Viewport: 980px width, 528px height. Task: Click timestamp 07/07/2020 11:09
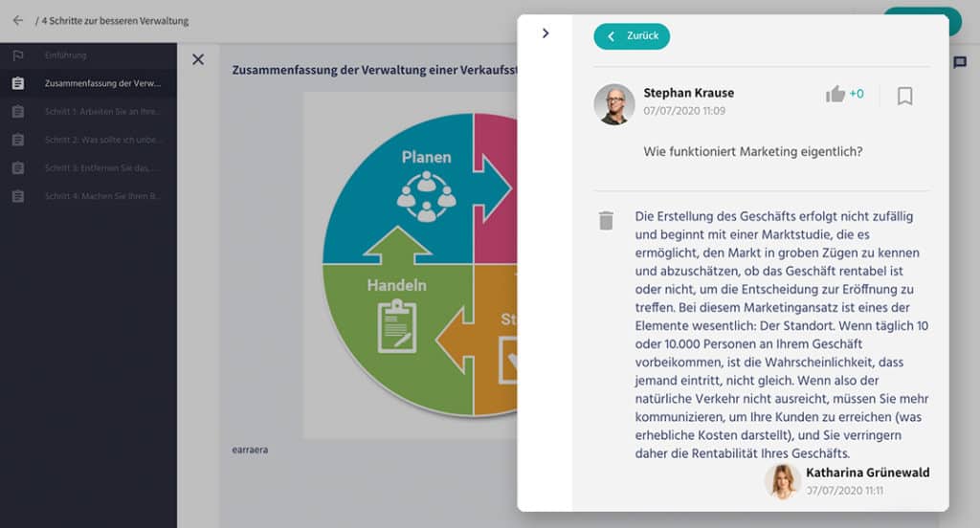(684, 111)
